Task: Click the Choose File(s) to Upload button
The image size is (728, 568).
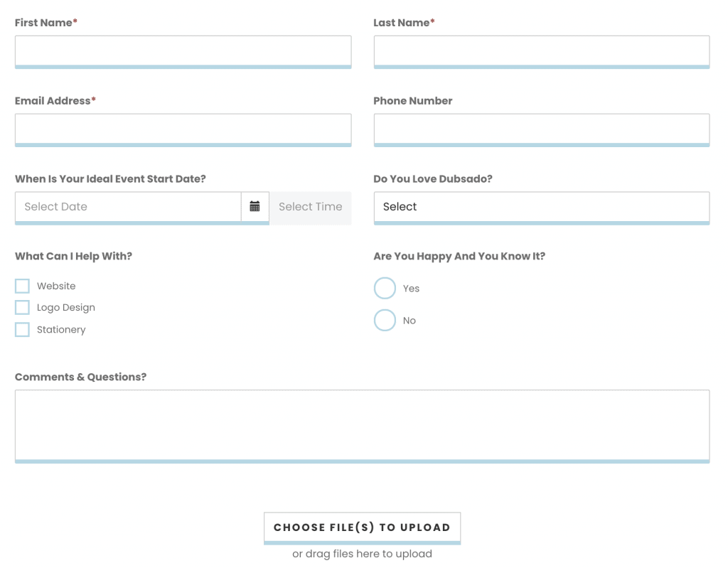Action: coord(362,528)
